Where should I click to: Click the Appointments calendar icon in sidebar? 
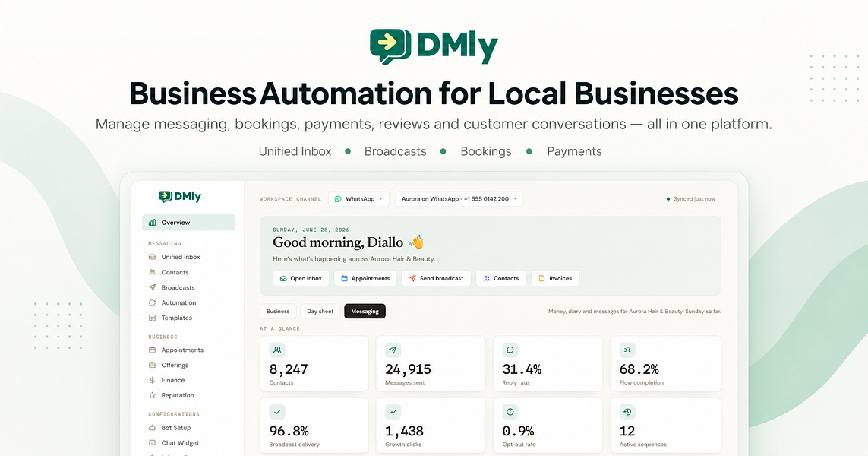(x=152, y=350)
